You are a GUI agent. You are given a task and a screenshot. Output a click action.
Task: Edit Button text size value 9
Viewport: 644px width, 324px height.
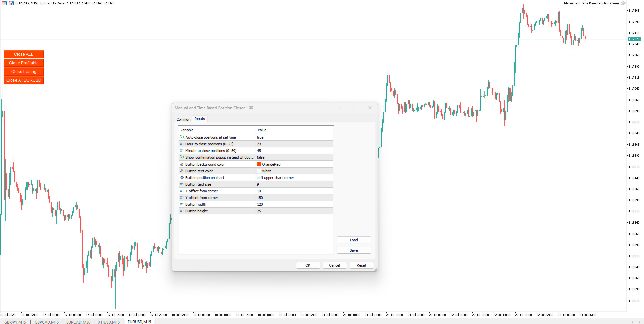pos(294,184)
